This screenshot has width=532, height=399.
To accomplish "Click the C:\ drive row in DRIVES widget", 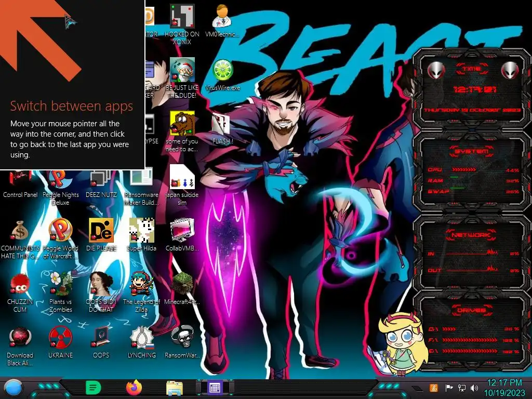I will [473, 329].
